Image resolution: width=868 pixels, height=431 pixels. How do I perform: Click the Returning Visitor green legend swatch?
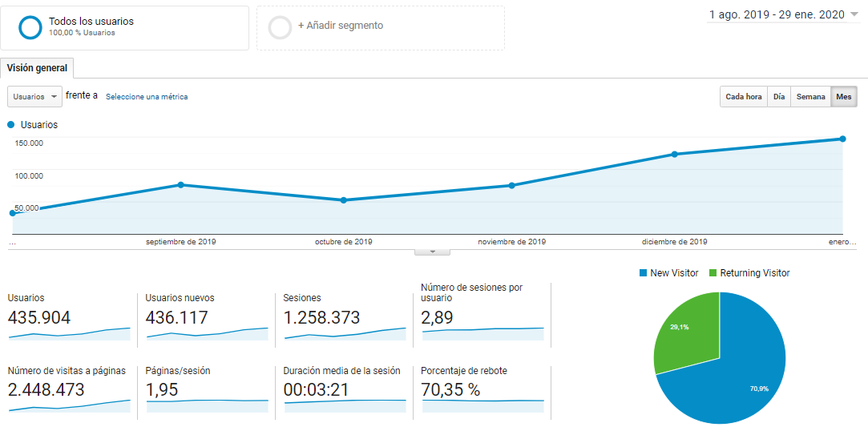713,272
